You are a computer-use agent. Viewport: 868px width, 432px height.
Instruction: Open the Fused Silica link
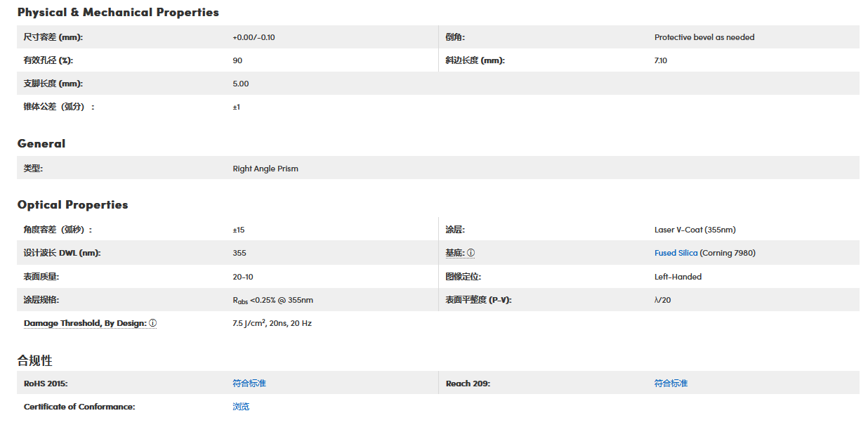click(x=676, y=253)
